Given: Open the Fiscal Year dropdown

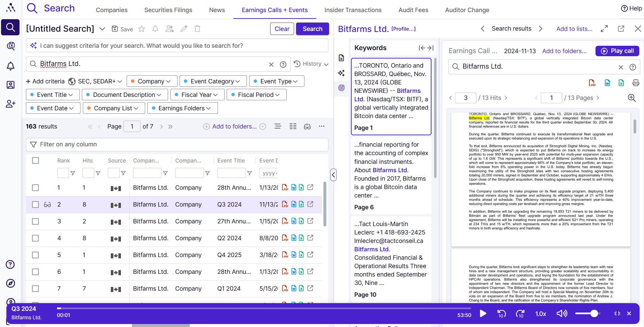Looking at the screenshot, I should click(197, 95).
